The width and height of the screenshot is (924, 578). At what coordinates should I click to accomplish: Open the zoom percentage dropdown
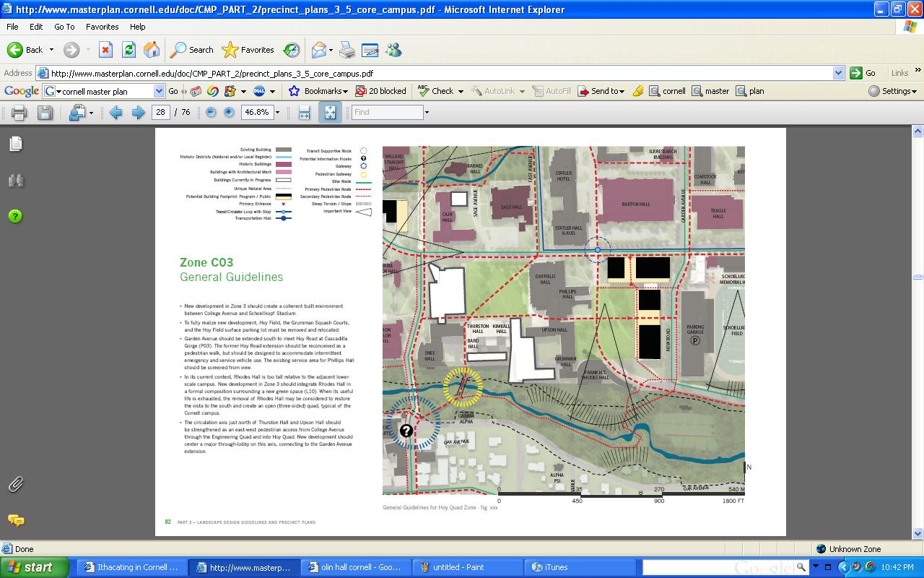pyautogui.click(x=277, y=113)
